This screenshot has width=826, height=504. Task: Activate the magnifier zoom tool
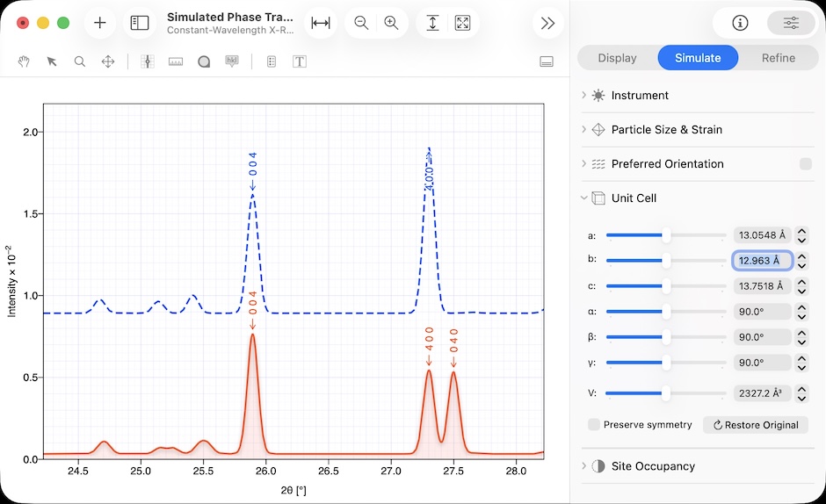tap(80, 61)
